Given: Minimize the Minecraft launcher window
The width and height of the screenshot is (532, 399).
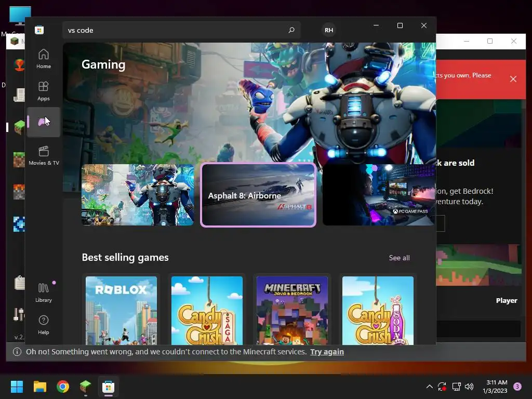Looking at the screenshot, I should (x=467, y=41).
